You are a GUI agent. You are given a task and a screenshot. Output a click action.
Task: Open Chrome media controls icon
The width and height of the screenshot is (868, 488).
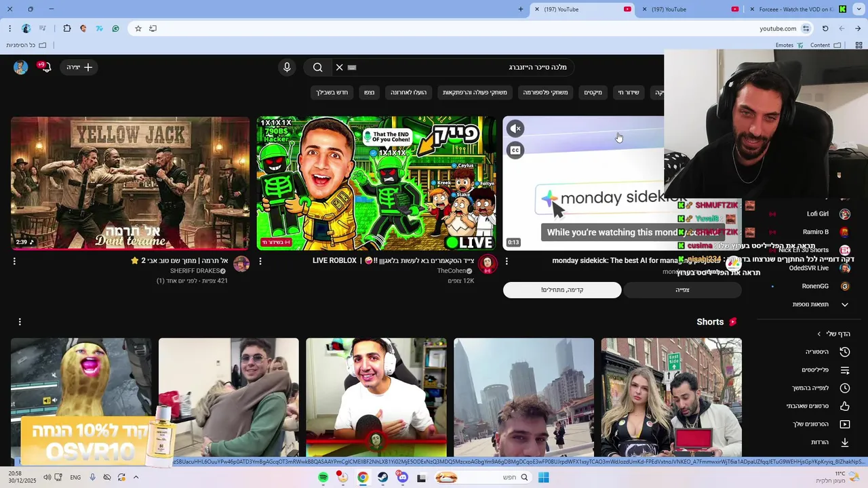42,28
